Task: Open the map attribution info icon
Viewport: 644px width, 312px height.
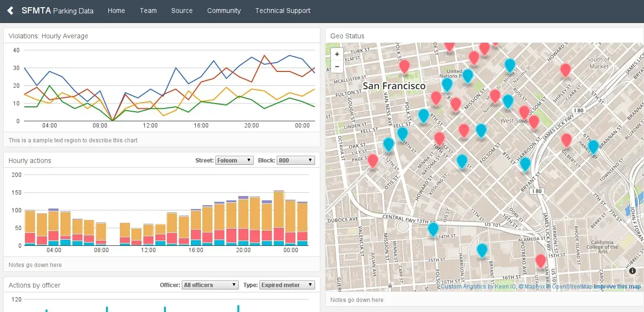Action: (x=632, y=271)
